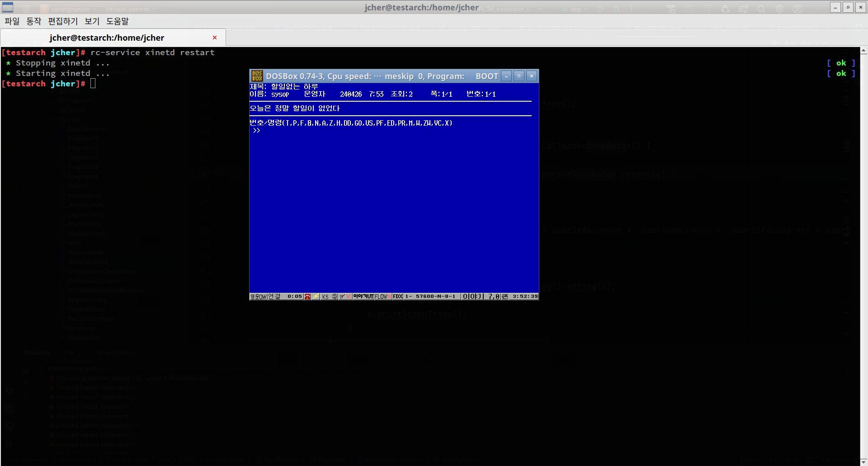Select the jcher@testarch:/home/jcher terminal tab
Viewport: 868px width, 466px height.
click(107, 38)
